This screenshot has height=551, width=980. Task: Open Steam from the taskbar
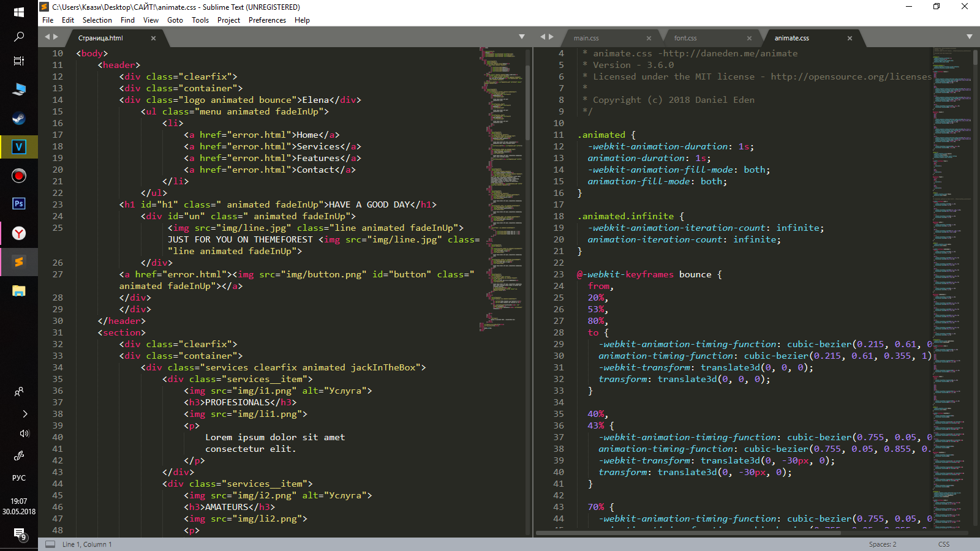pyautogui.click(x=19, y=118)
